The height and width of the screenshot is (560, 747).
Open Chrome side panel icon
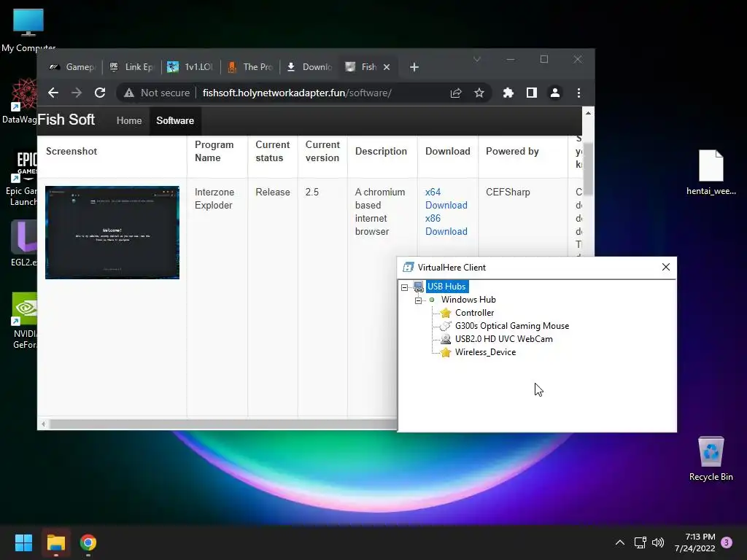tap(532, 93)
